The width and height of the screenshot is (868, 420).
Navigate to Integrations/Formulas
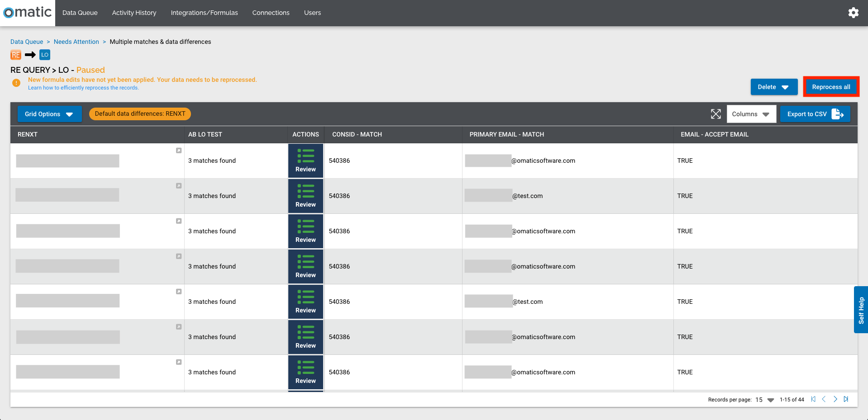click(x=204, y=13)
